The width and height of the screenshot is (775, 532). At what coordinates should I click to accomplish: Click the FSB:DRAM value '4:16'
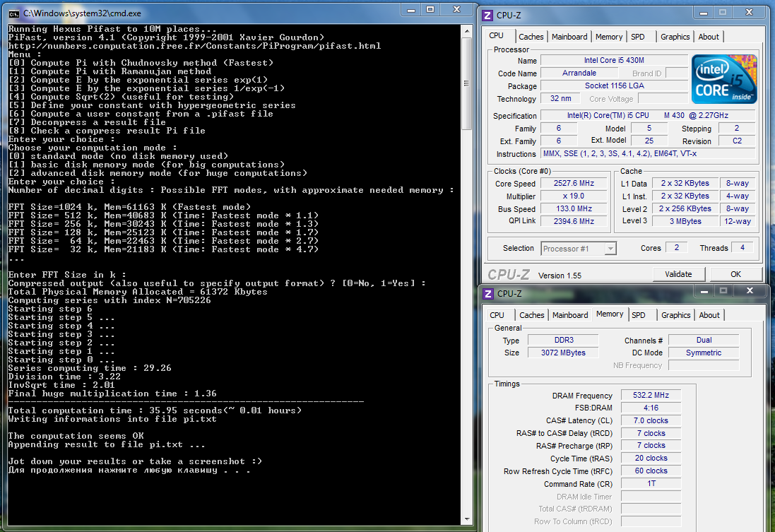pyautogui.click(x=651, y=408)
